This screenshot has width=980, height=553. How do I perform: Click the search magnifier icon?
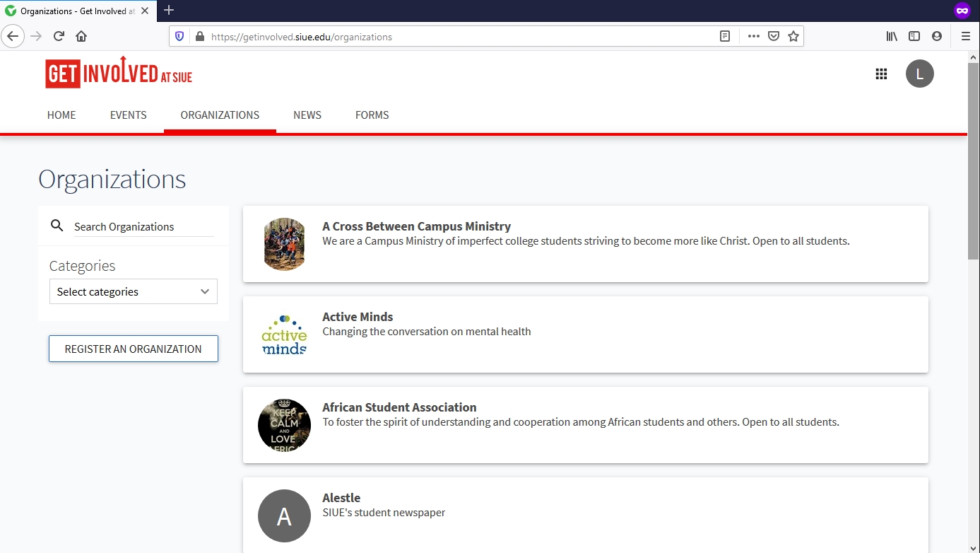[57, 226]
